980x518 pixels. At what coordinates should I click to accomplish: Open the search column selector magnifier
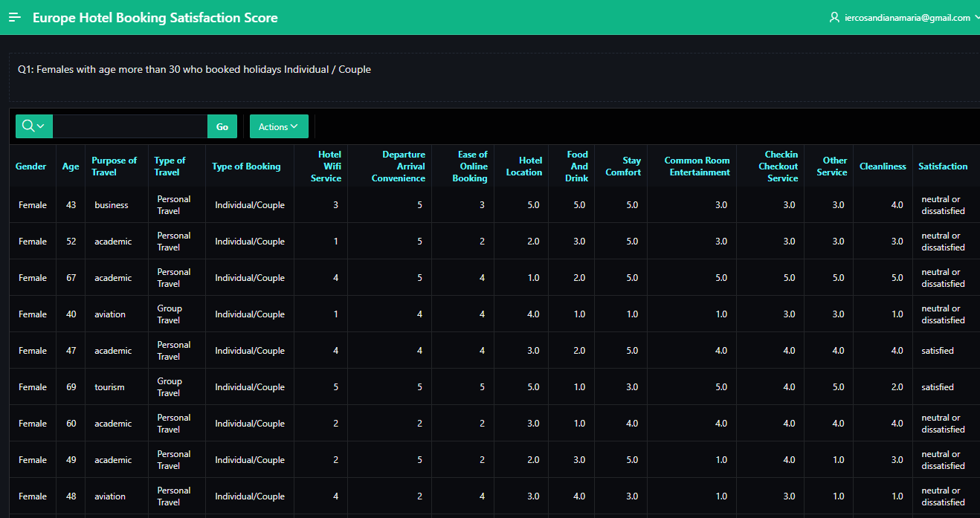click(33, 126)
